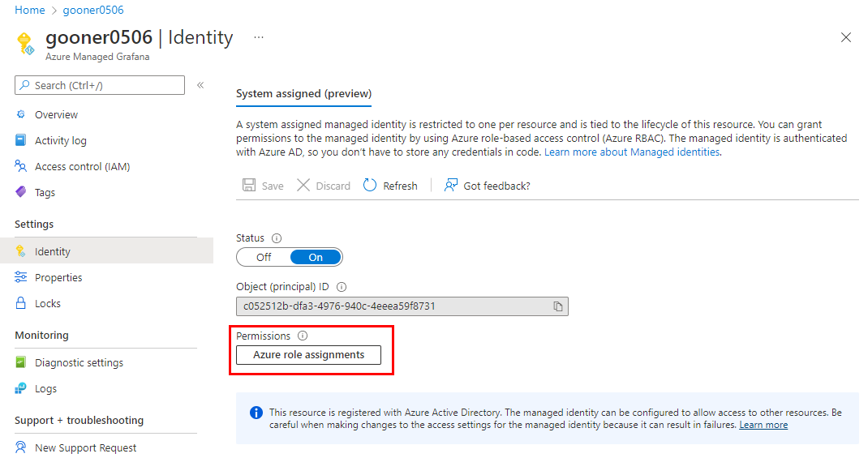
Task: Open the Overview menu item
Action: click(x=56, y=114)
